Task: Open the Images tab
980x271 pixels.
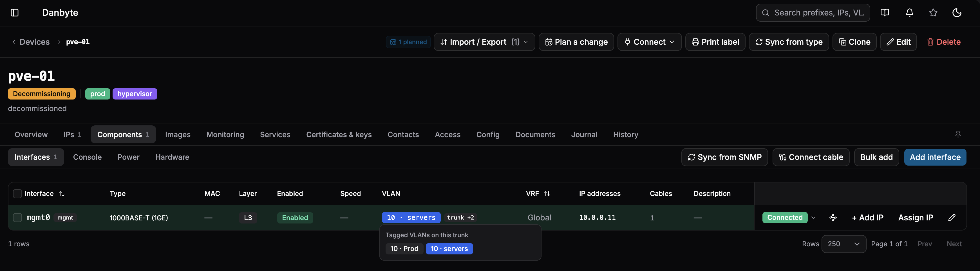Action: pos(178,135)
